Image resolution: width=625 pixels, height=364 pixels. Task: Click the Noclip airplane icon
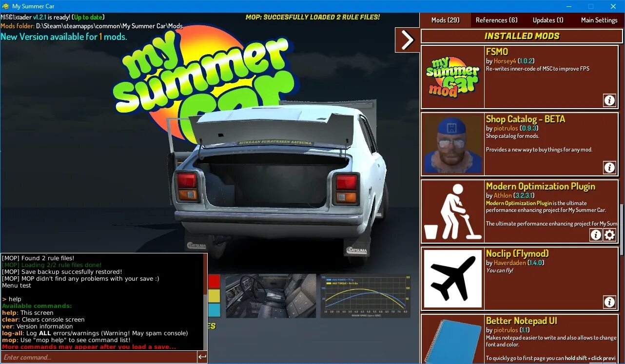coord(453,279)
